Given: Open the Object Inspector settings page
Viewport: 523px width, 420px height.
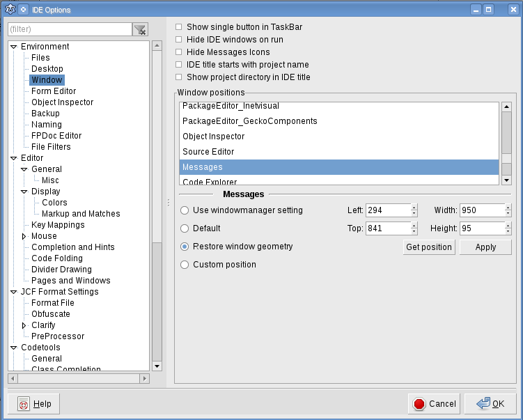Looking at the screenshot, I should pos(62,102).
